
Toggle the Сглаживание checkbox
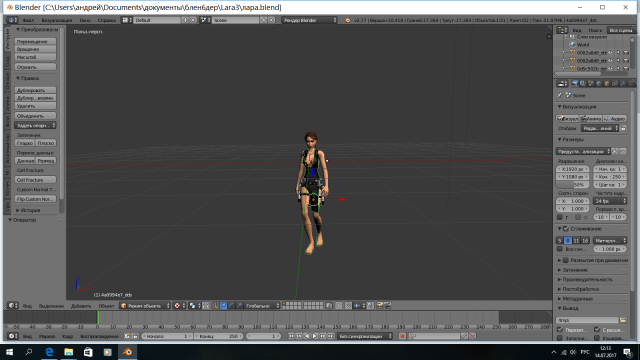(566, 229)
